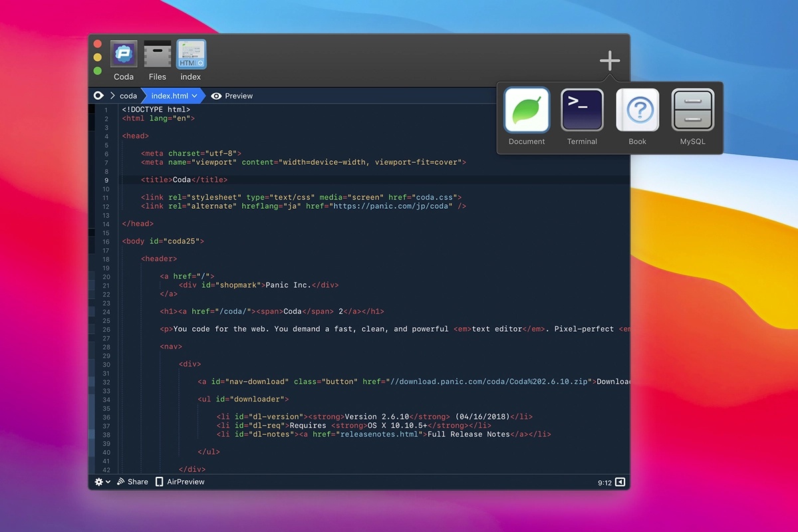Open the Coda tab icon
The height and width of the screenshot is (532, 798).
124,55
